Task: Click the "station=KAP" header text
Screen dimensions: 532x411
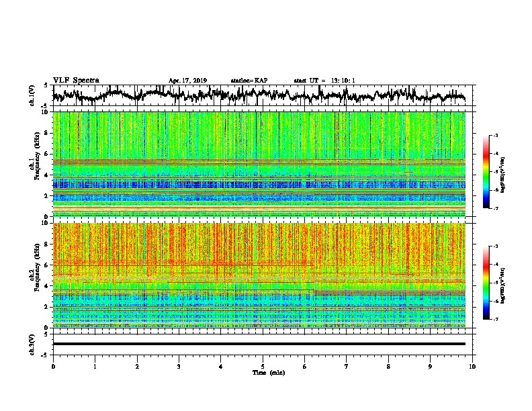Action: (x=249, y=81)
